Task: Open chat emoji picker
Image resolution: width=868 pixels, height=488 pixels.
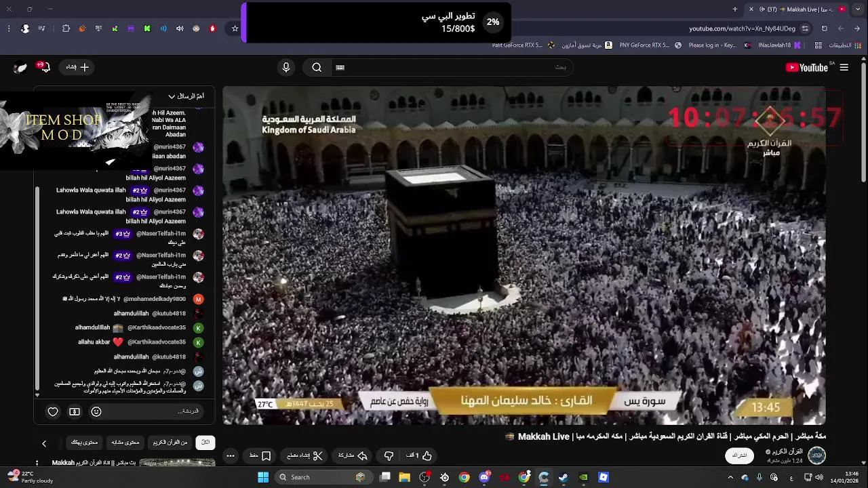Action: tap(96, 411)
